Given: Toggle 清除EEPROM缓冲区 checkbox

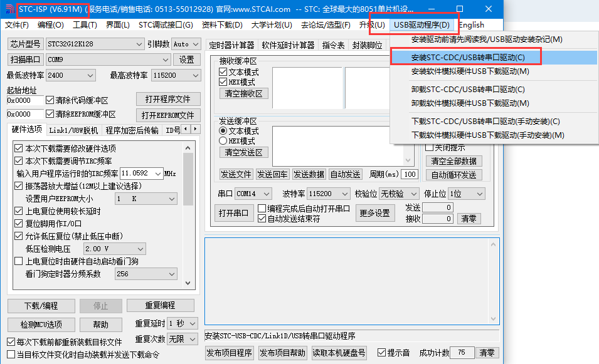Looking at the screenshot, I should tap(50, 113).
